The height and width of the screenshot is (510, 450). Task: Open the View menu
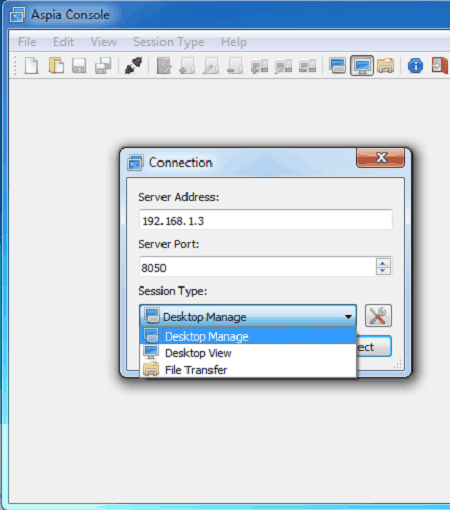coord(104,42)
